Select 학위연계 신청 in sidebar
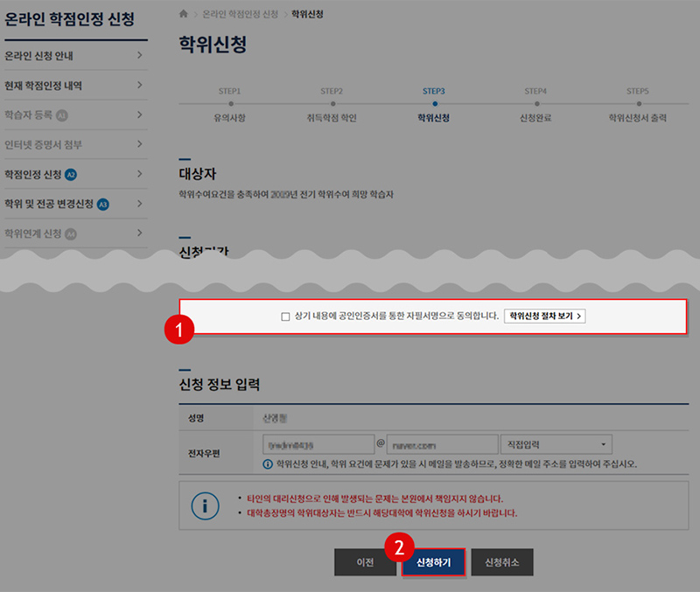Screen dimensions: 700x592 coord(33,233)
